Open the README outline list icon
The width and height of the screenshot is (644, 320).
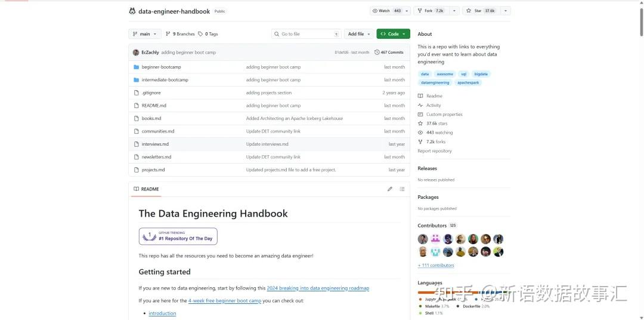402,189
